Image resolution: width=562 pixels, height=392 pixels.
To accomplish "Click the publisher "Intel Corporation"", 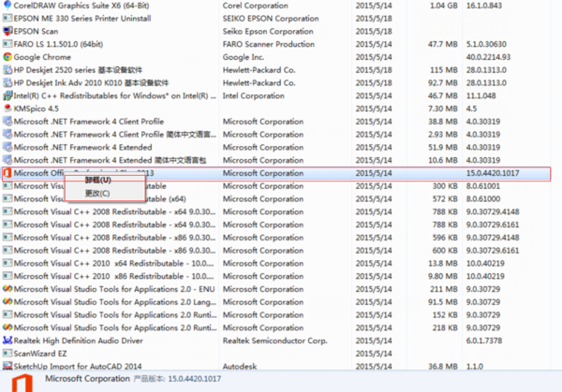I will [x=254, y=95].
